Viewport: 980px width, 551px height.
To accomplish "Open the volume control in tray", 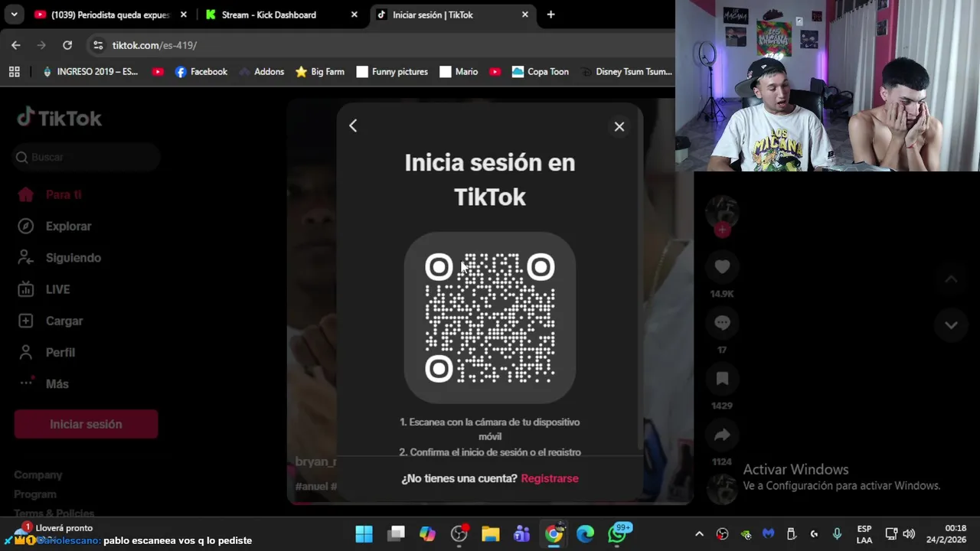I will [909, 534].
